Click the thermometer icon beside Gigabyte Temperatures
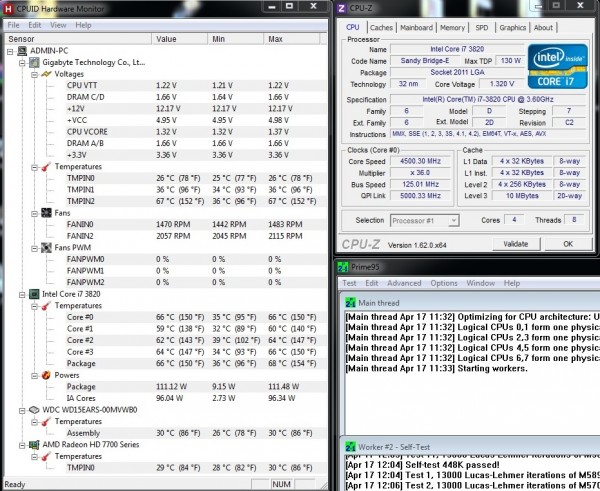The width and height of the screenshot is (600, 491). [x=46, y=166]
